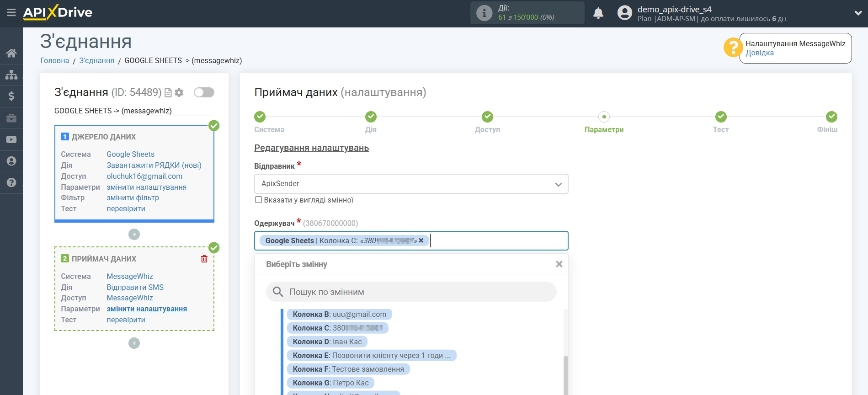Open the briefcase icon in sidebar

click(x=11, y=118)
